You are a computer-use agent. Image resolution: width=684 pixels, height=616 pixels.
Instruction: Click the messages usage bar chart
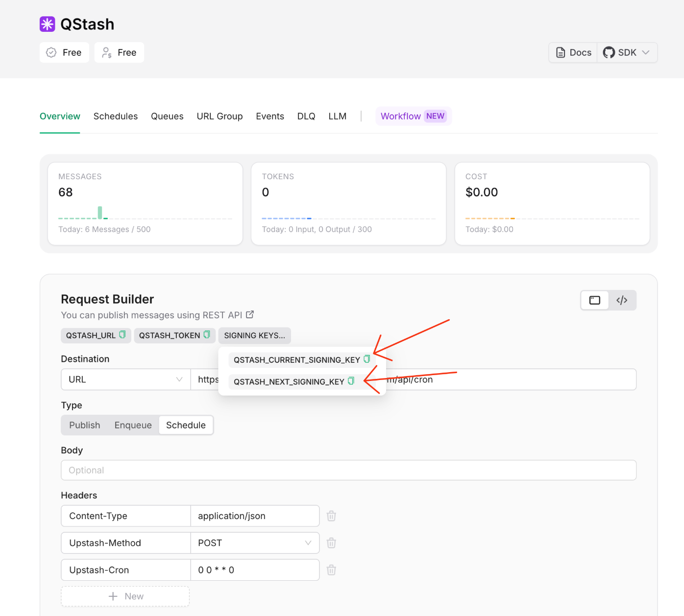pos(145,213)
